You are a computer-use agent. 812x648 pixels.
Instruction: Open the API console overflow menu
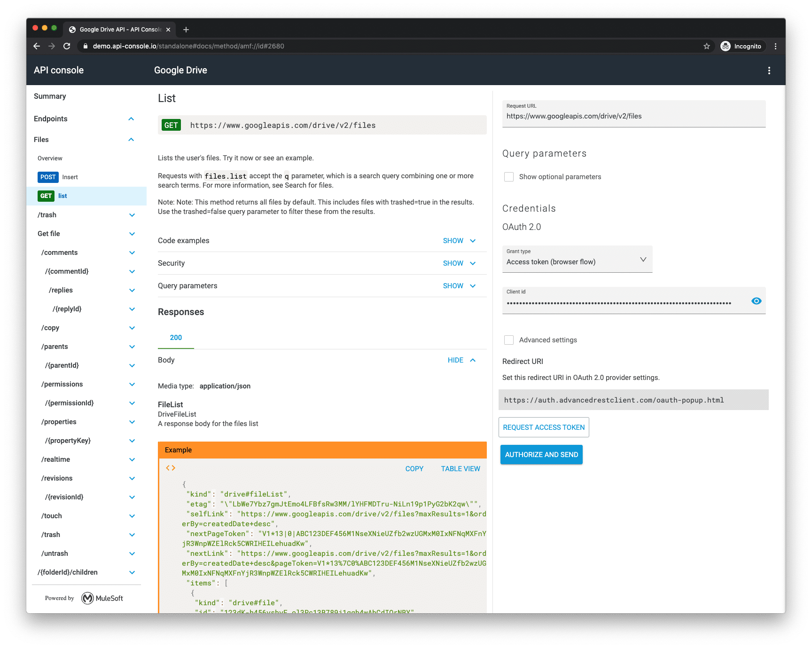[769, 70]
